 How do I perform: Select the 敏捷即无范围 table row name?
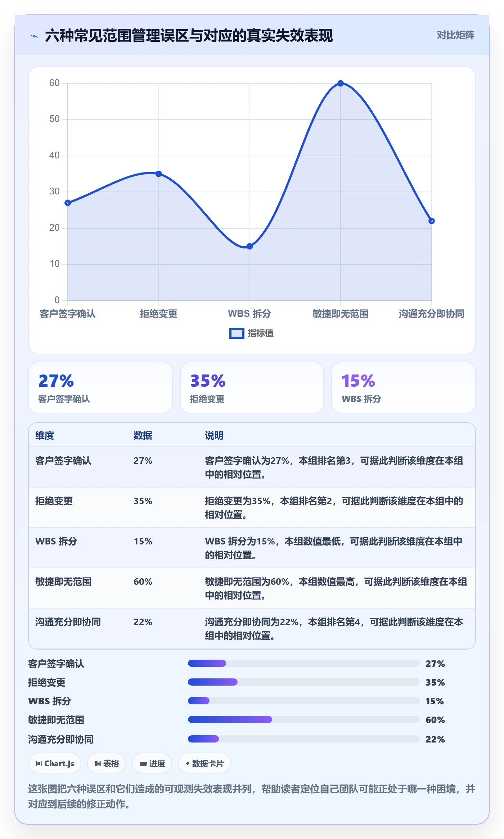click(x=63, y=582)
